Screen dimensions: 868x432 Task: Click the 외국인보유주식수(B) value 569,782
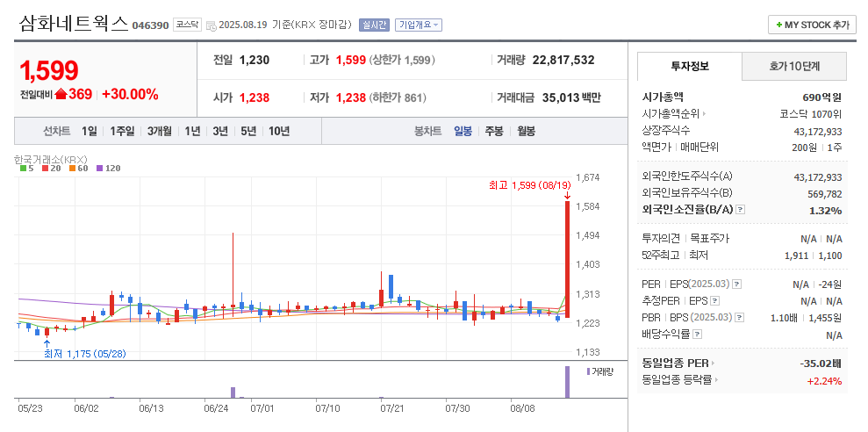pos(825,194)
